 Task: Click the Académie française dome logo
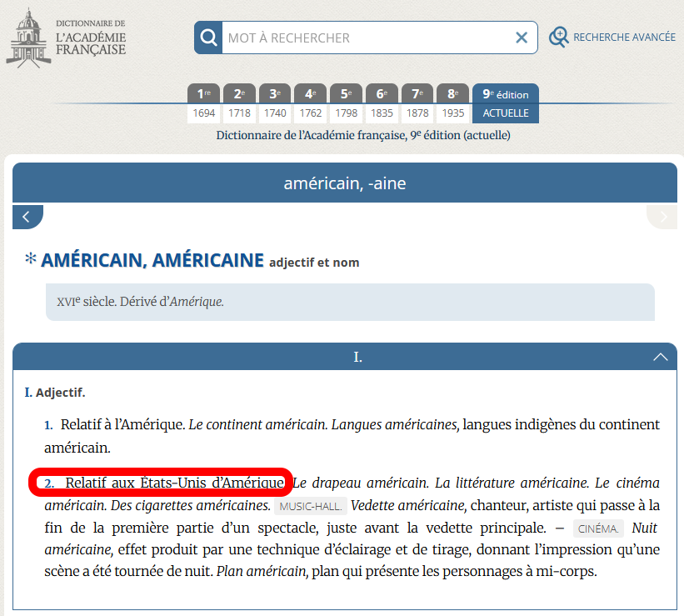(x=28, y=38)
